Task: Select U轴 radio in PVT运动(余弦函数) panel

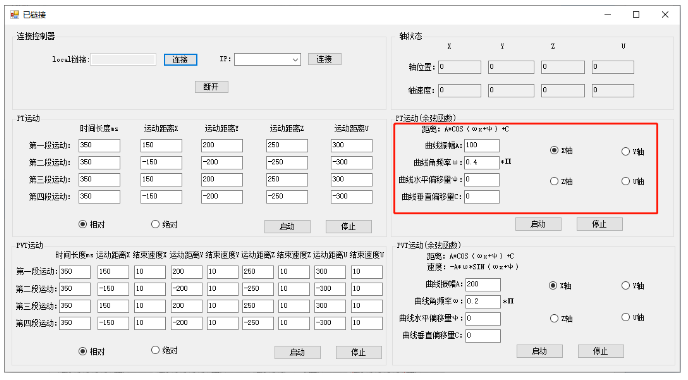Action: tap(633, 317)
